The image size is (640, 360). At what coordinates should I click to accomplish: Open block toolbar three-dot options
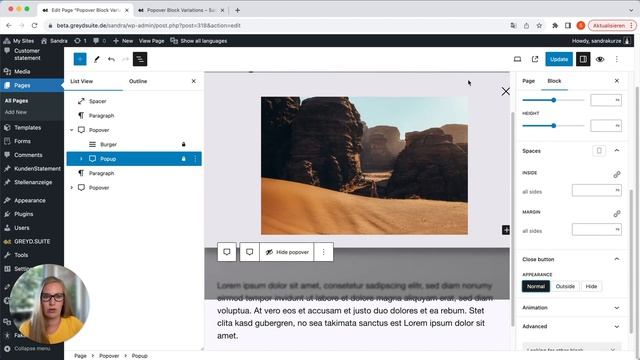324,252
